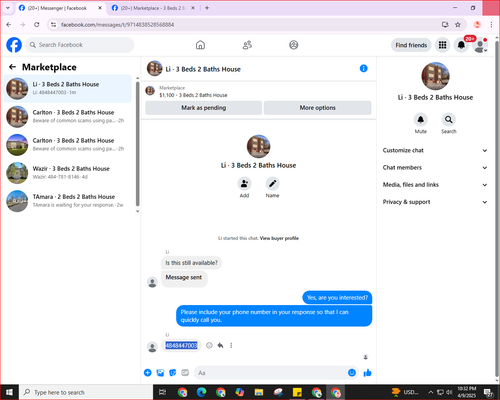
Task: Switch to the Marketplace browser tab
Action: pyautogui.click(x=153, y=8)
